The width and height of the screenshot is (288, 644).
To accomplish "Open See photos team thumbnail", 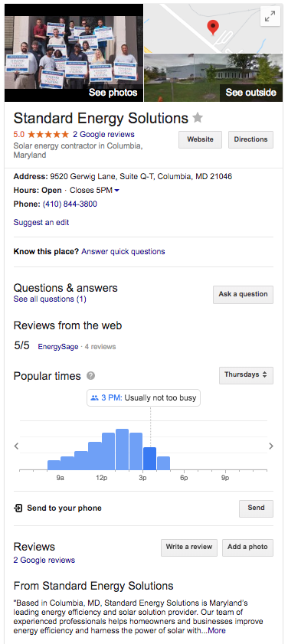I will pyautogui.click(x=74, y=53).
